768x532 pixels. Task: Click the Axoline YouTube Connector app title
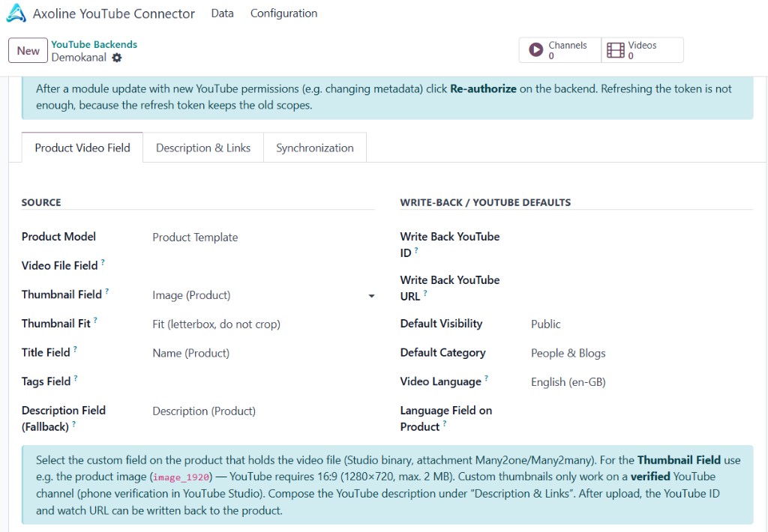(x=114, y=13)
